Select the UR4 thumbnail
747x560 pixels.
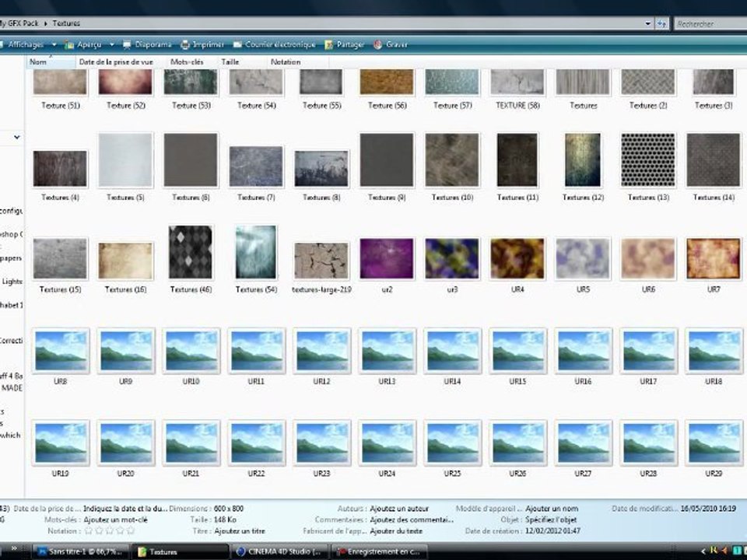(x=517, y=258)
